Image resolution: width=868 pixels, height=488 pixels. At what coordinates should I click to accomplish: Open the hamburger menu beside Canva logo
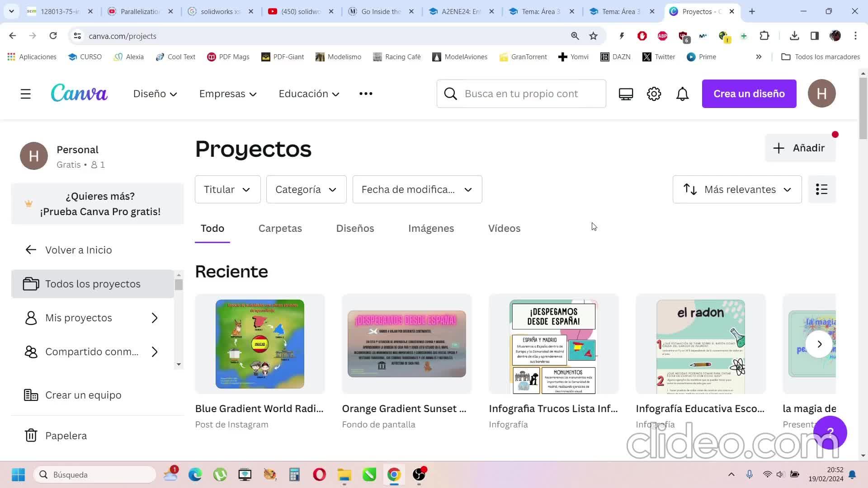pos(26,94)
